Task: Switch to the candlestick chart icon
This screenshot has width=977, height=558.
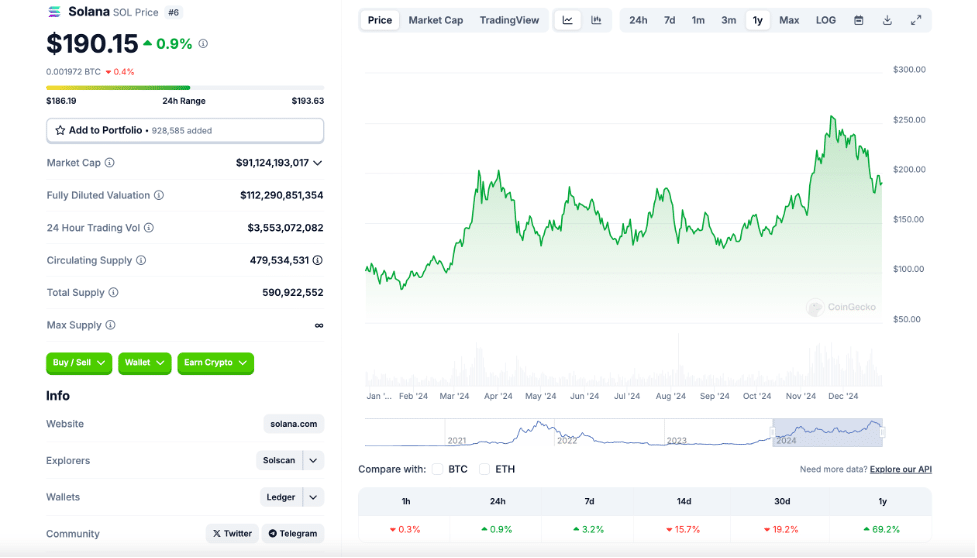Action: (596, 20)
